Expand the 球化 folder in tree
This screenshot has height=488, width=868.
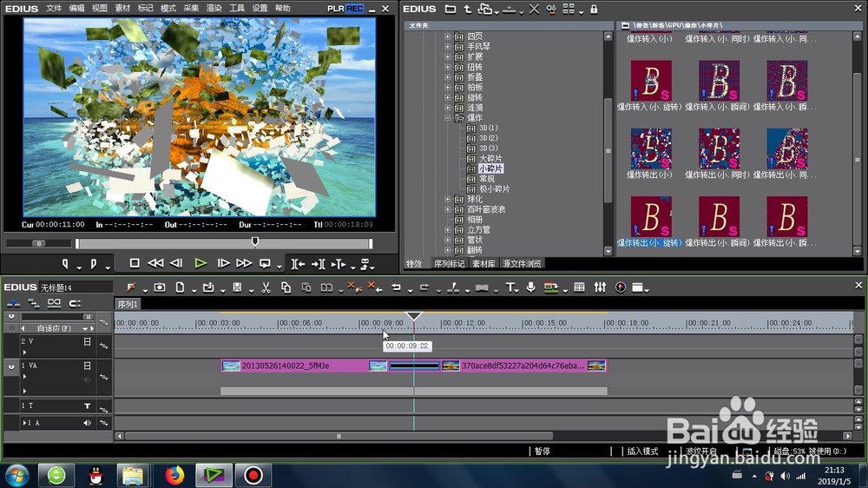click(447, 200)
